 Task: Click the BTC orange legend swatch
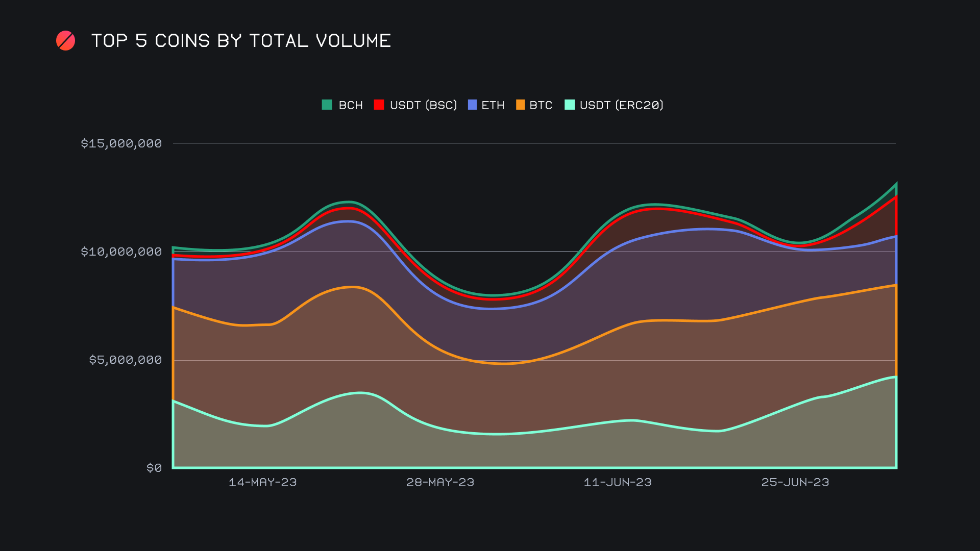tap(520, 105)
